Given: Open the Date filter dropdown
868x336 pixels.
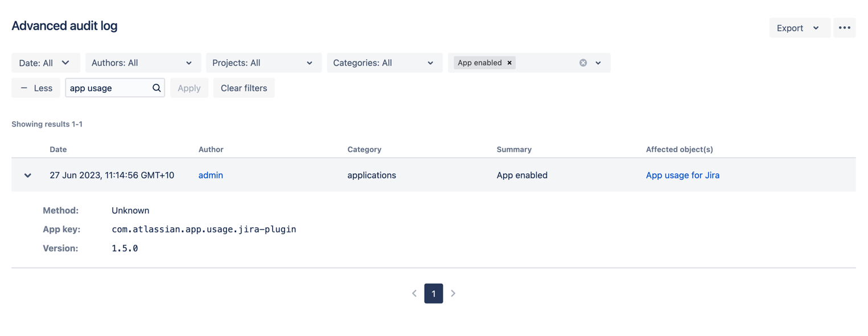Looking at the screenshot, I should pyautogui.click(x=44, y=63).
